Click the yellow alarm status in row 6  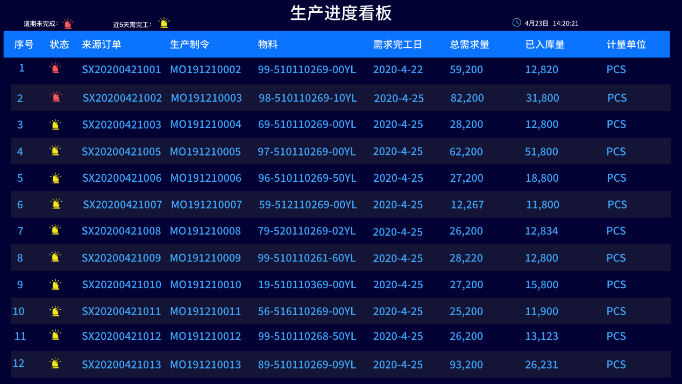(56, 204)
